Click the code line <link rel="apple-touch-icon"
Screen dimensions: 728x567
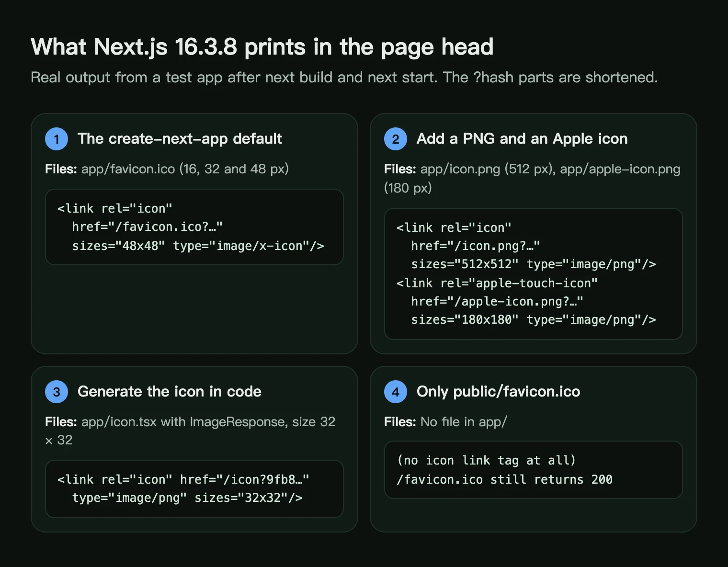coord(497,283)
